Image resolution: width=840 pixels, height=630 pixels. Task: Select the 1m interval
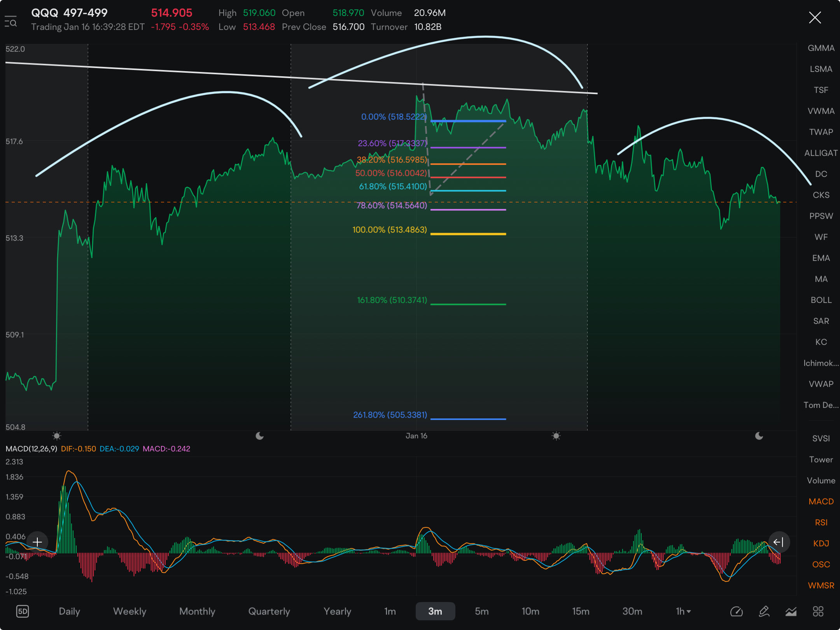(x=390, y=611)
